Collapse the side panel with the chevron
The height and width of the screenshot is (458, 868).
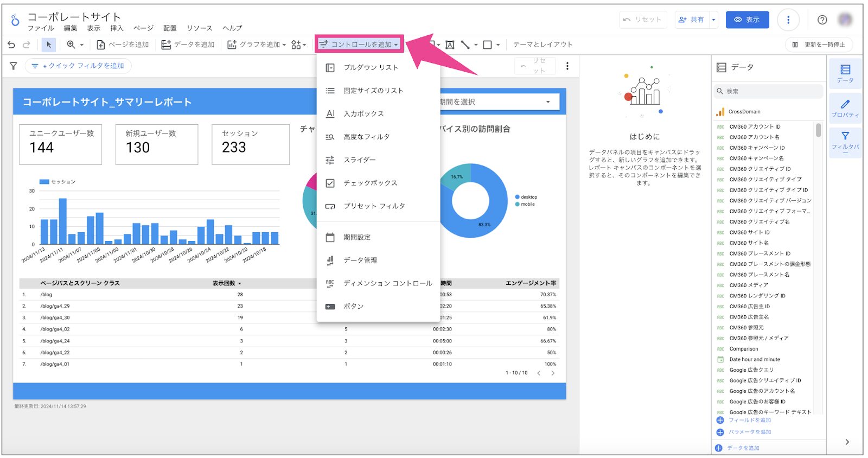(x=847, y=442)
